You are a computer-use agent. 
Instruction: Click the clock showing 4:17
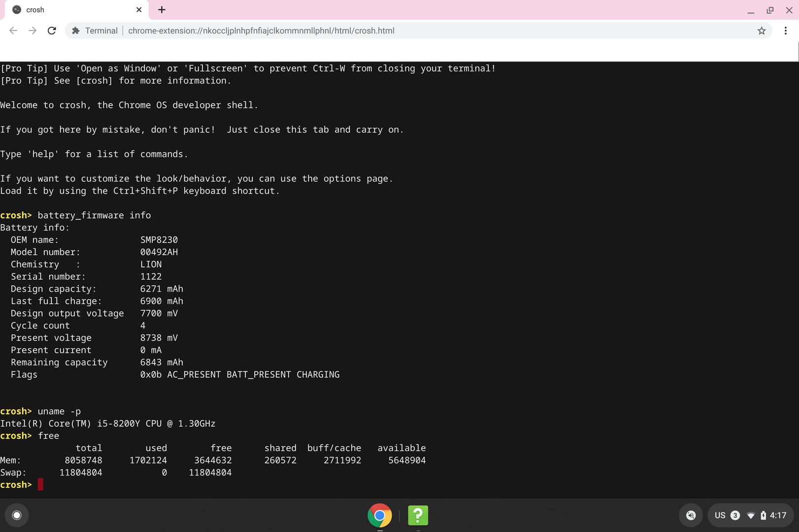pyautogui.click(x=778, y=515)
